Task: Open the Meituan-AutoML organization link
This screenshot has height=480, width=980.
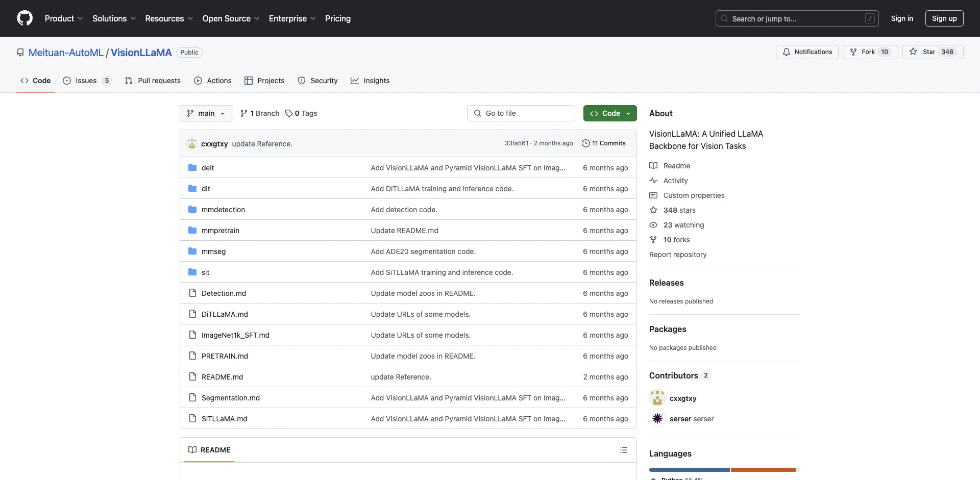Action: tap(66, 53)
